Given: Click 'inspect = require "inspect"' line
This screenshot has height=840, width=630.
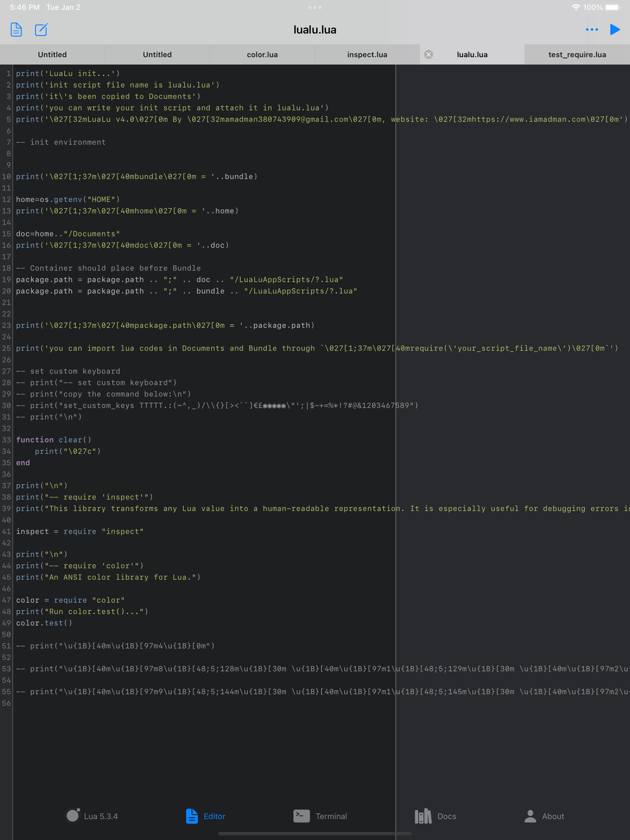Looking at the screenshot, I should (80, 531).
